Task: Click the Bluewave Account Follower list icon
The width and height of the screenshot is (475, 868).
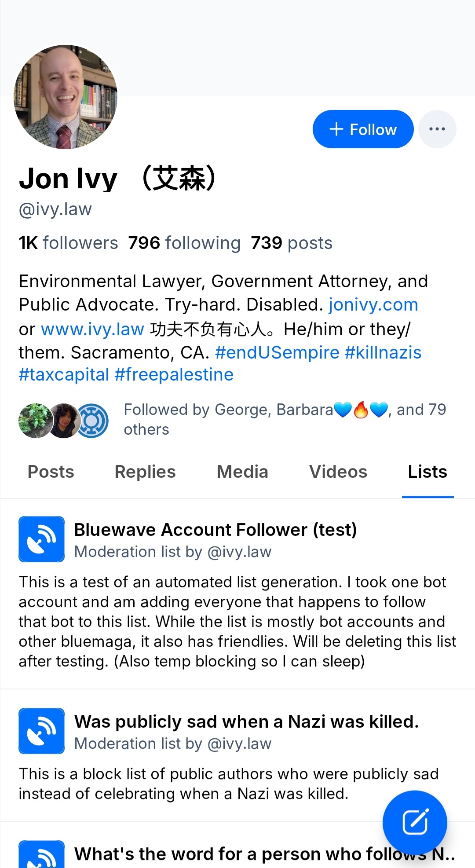Action: point(41,539)
